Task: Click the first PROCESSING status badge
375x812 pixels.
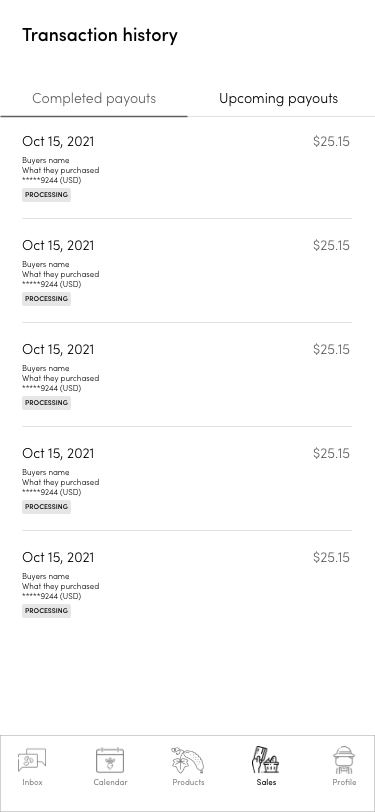Action: pyautogui.click(x=46, y=195)
